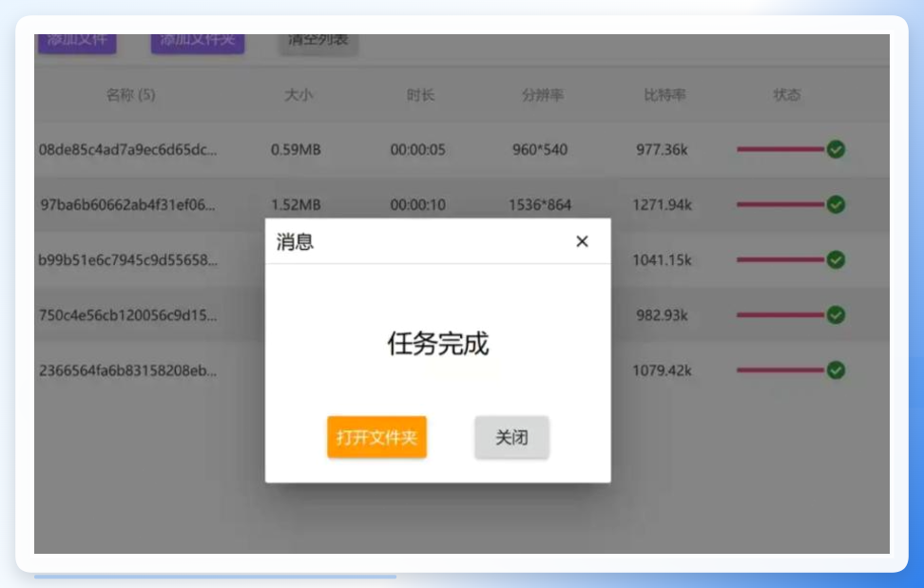Image resolution: width=924 pixels, height=588 pixels.
Task: Click progress bar of 750c4e56cb120056c9d15 row
Action: pos(780,314)
